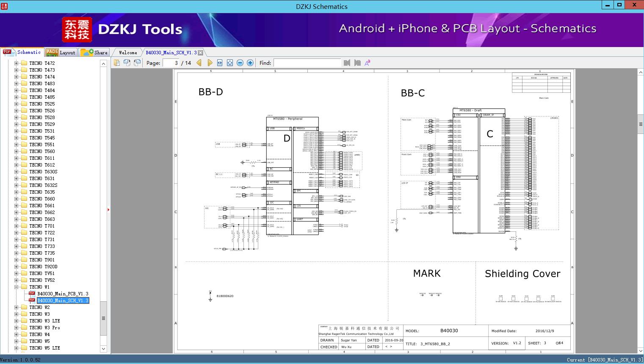Viewport: 644px width, 364px height.
Task: Click the document viewer scrollbar thumb
Action: coord(641,124)
